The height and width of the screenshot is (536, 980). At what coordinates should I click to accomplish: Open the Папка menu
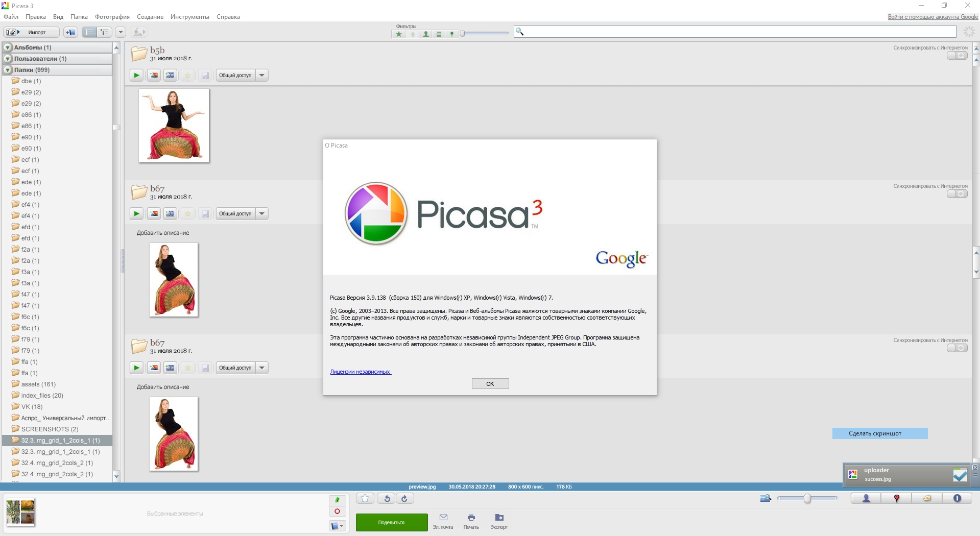79,17
